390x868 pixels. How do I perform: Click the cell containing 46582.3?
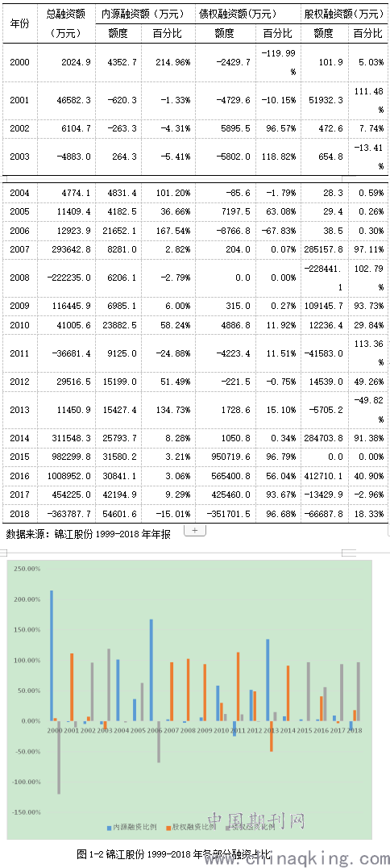[65, 100]
